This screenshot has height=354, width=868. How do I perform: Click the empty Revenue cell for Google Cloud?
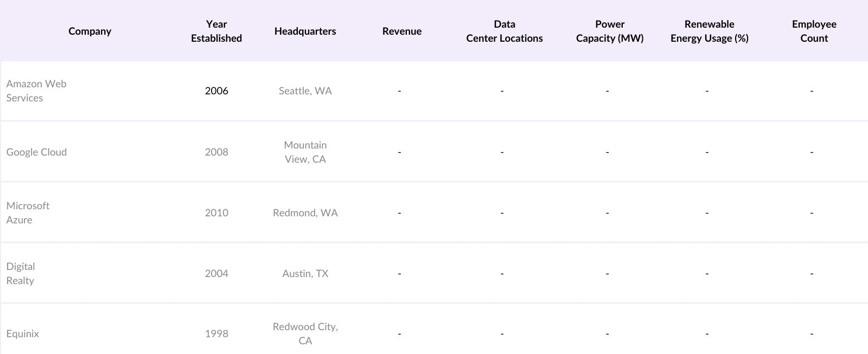[400, 152]
